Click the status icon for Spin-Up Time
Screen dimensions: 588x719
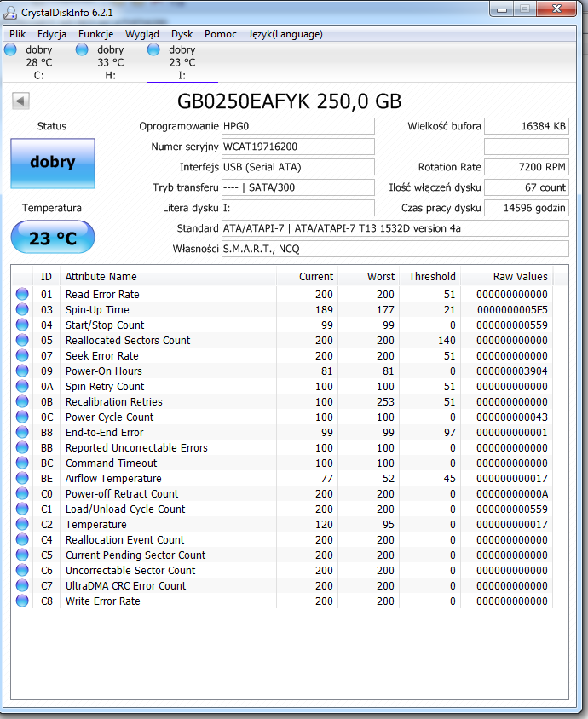[x=22, y=309]
